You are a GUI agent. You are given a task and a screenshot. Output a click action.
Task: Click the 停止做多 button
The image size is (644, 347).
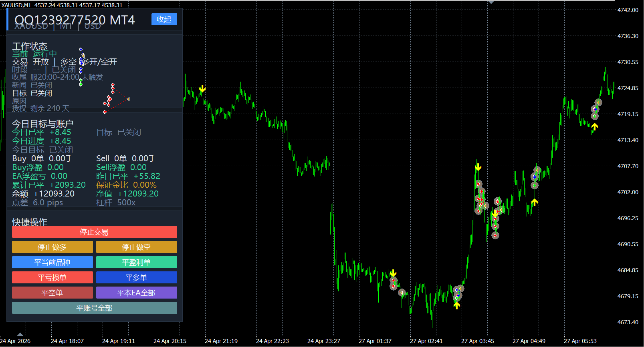point(52,247)
